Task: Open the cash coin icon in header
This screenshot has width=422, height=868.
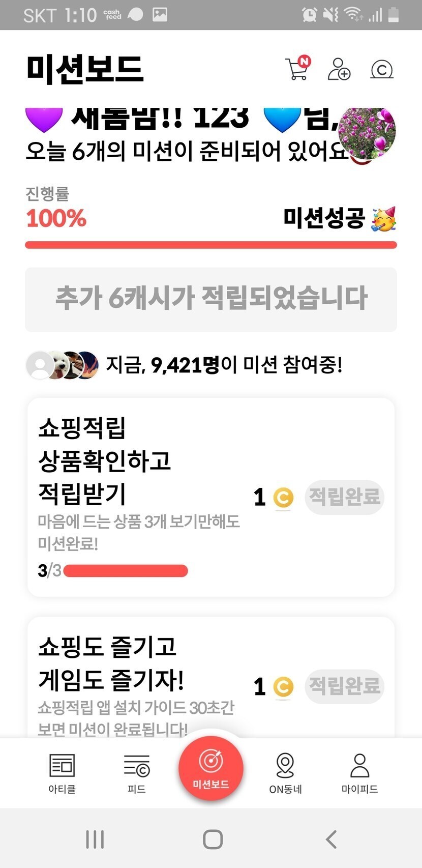Action: [x=382, y=69]
